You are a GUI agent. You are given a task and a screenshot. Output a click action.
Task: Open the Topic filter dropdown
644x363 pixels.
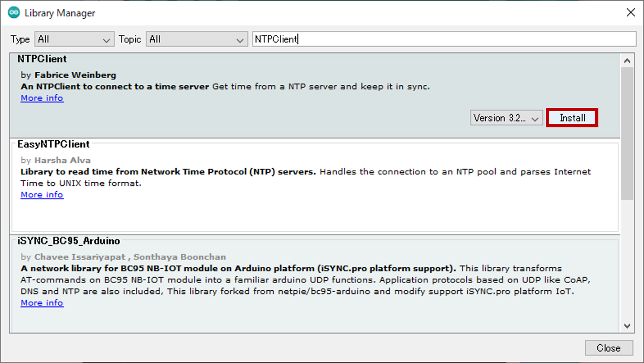click(x=196, y=39)
